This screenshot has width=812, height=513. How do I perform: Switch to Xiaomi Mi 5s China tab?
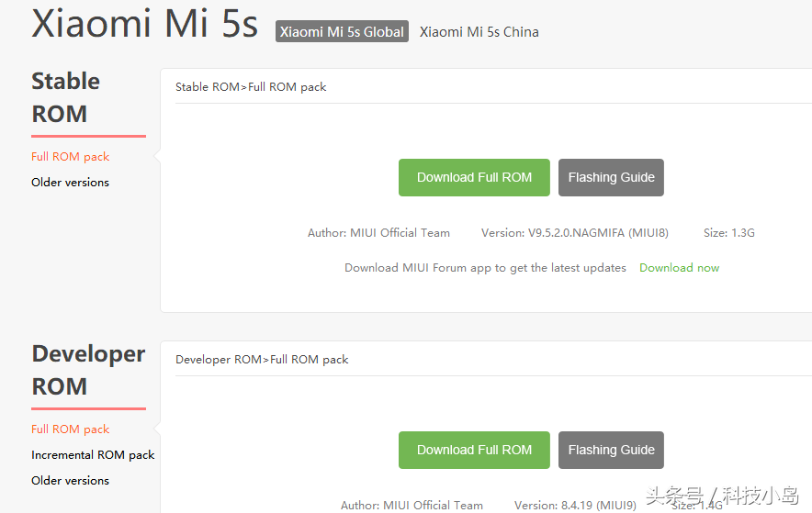pos(479,32)
